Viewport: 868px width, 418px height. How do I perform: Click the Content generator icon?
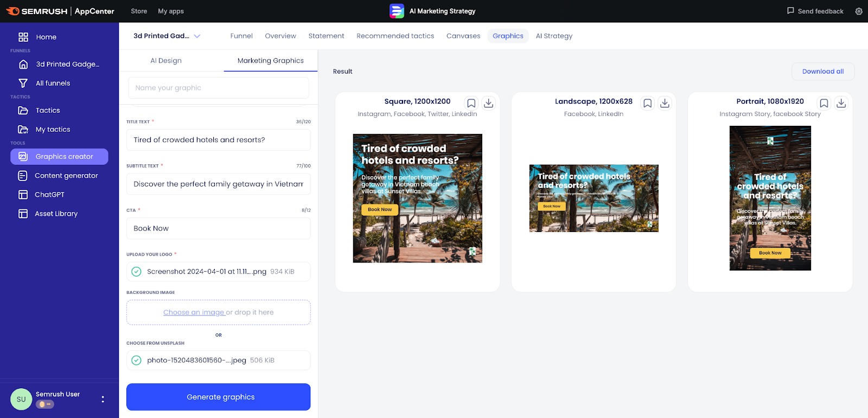coord(22,176)
